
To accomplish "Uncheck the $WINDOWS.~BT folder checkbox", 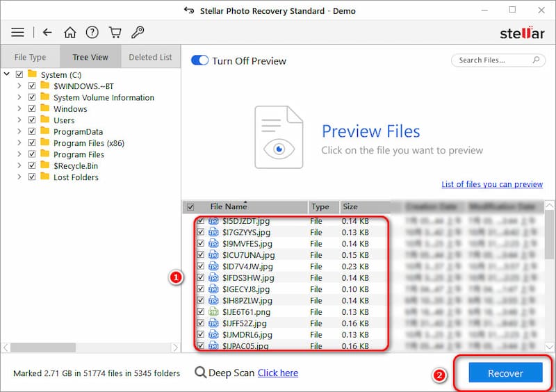I will pyautogui.click(x=32, y=86).
